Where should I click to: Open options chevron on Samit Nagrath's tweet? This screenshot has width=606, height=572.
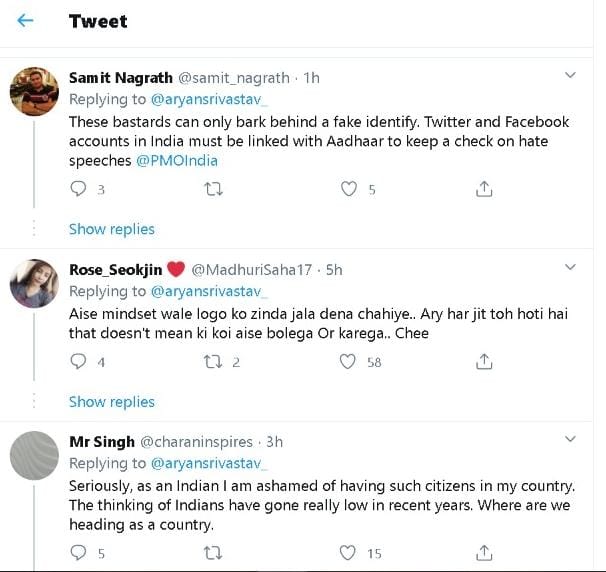(570, 76)
